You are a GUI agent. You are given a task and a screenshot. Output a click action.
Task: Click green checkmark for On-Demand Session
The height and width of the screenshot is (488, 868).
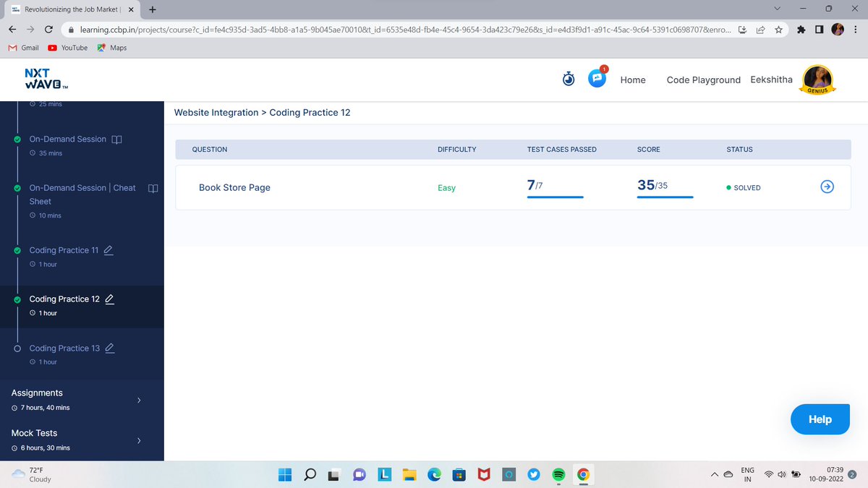click(x=17, y=139)
